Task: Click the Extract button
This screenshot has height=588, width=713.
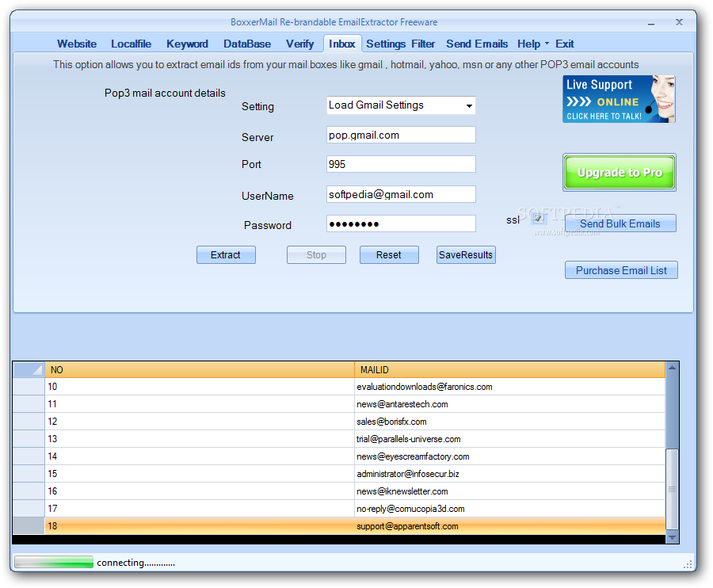Action: (226, 255)
